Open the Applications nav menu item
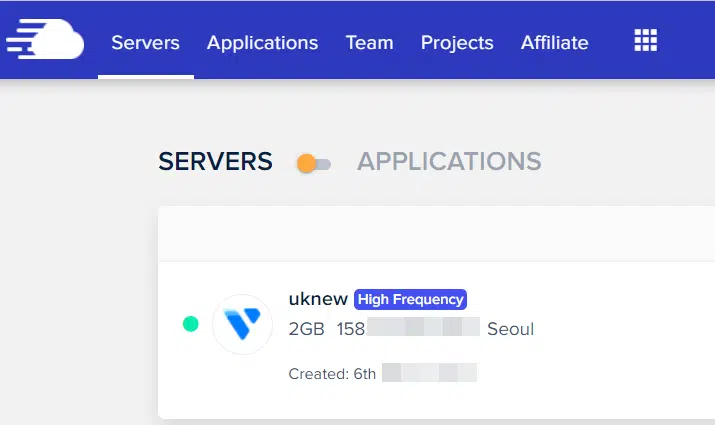The height and width of the screenshot is (425, 715). (262, 42)
